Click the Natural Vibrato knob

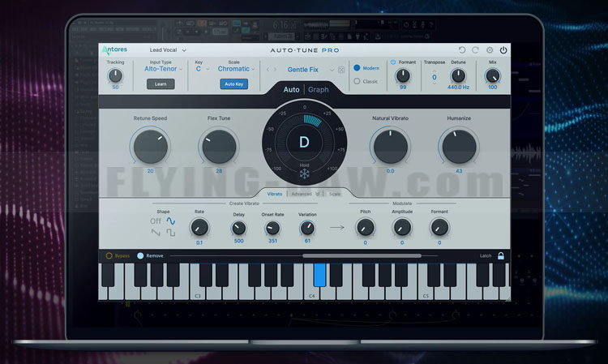pyautogui.click(x=391, y=147)
